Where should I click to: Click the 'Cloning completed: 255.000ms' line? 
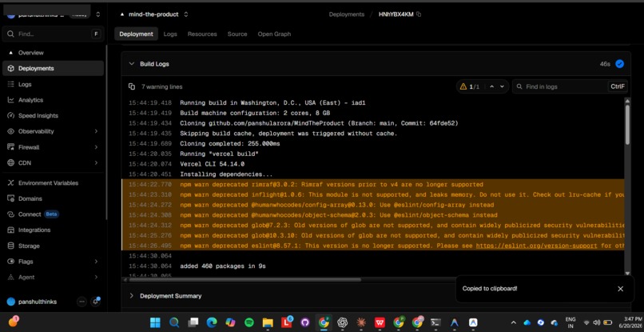[x=230, y=143]
